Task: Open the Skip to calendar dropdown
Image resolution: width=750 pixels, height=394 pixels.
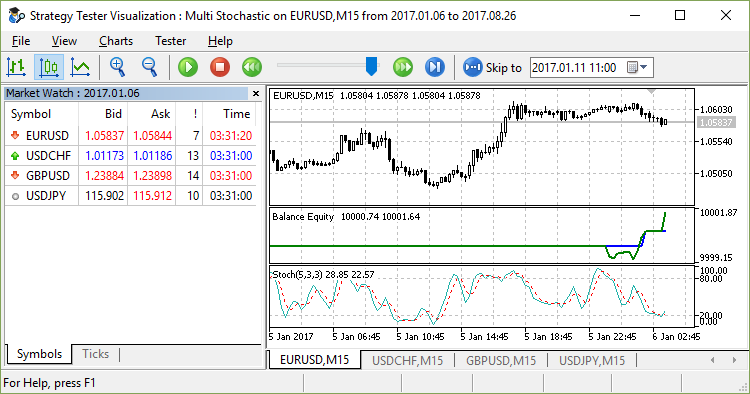Action: pyautogui.click(x=638, y=67)
